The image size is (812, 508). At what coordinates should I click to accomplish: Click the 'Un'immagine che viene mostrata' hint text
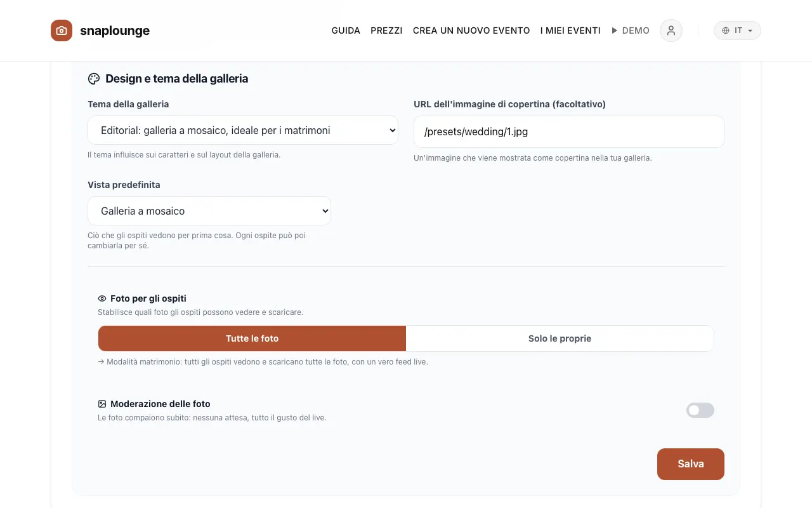[x=533, y=158]
